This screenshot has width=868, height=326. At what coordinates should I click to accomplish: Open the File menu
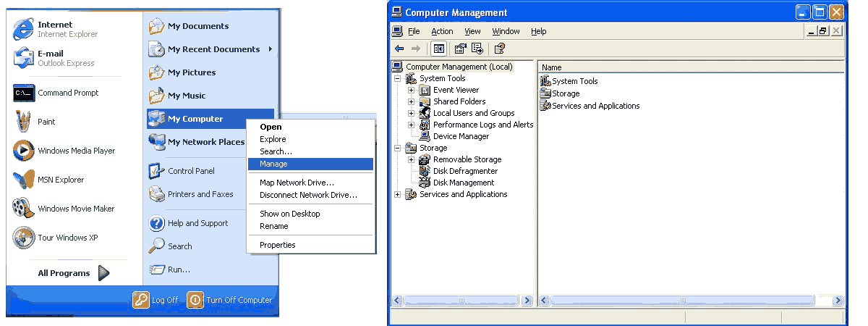click(414, 31)
